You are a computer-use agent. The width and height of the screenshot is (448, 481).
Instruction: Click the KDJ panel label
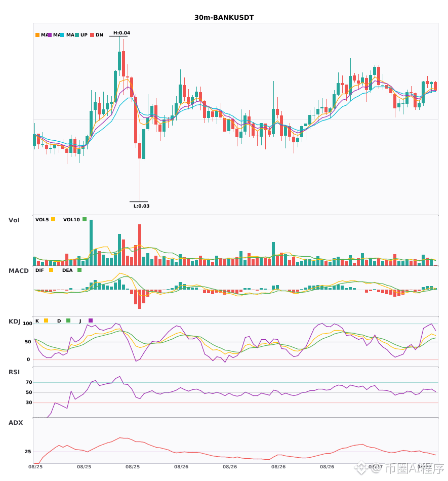point(14,322)
